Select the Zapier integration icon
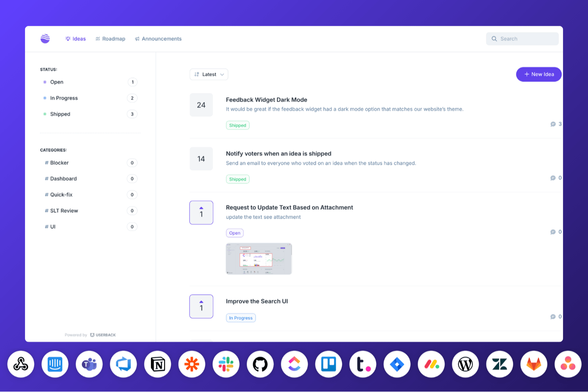Screen dimensions: 588x392 [191, 364]
